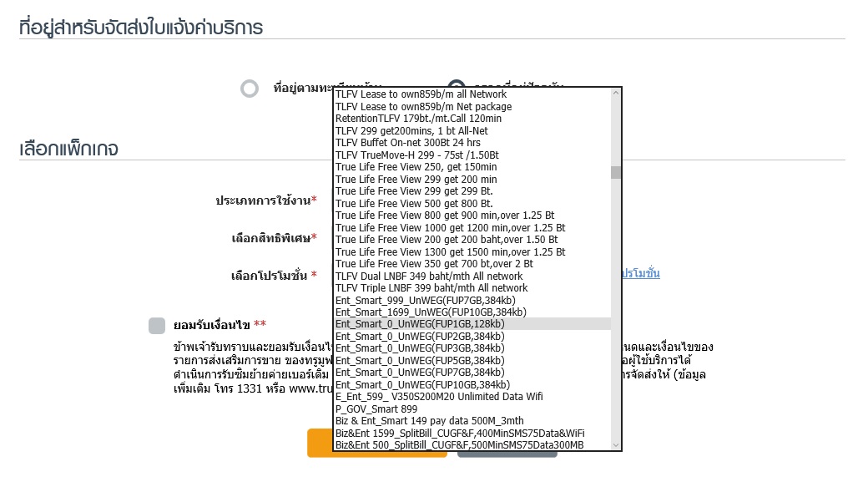Select P_GOV_Smart 899 package

point(472,408)
